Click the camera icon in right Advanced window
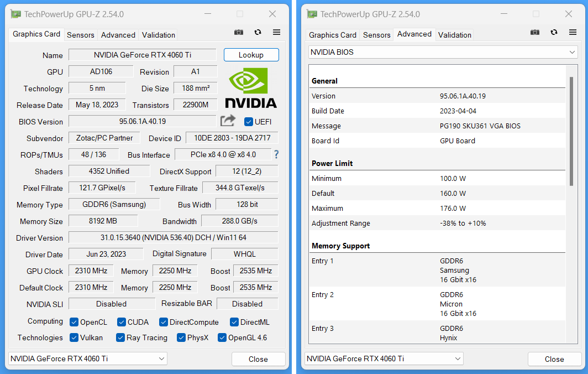This screenshot has height=374, width=588. pos(535,32)
